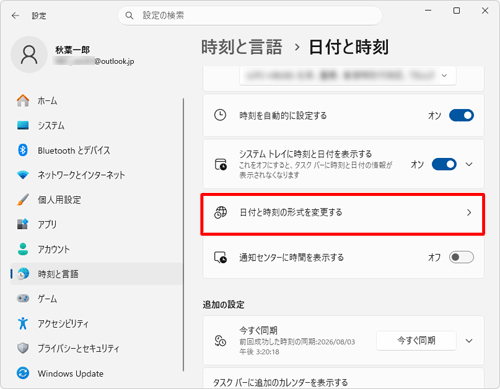The width and height of the screenshot is (500, 389).
Task: Toggle システム トレイに時刻と日付を表示する switch
Action: click(444, 164)
